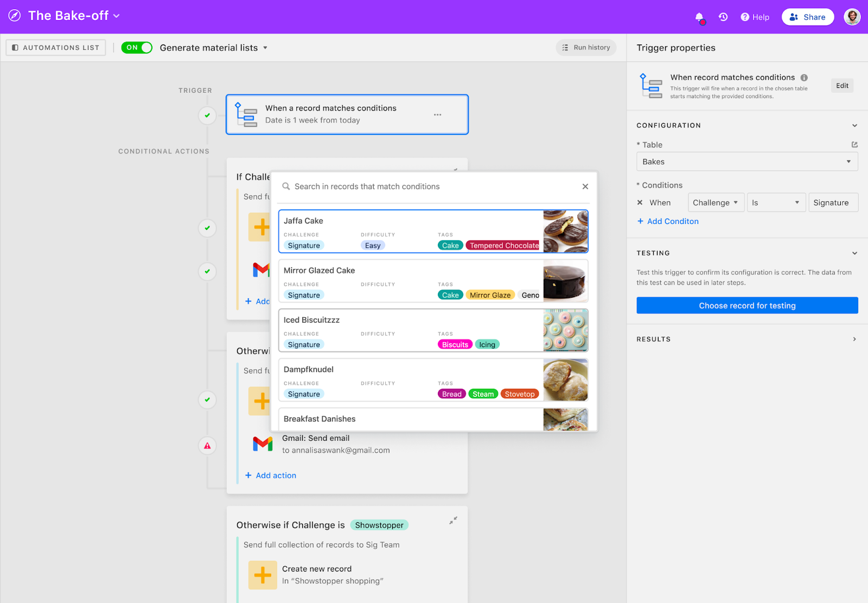Click the compass logo icon beside The Bake-off

(x=15, y=16)
